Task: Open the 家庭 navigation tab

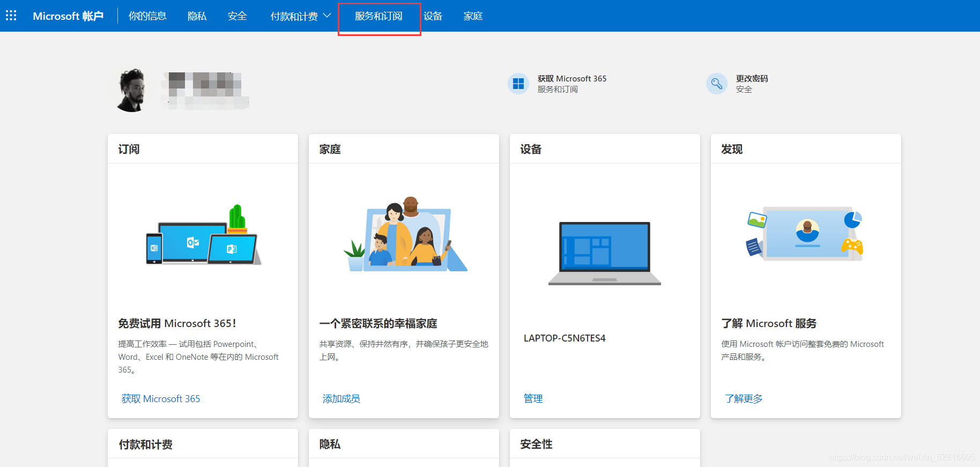Action: 473,16
